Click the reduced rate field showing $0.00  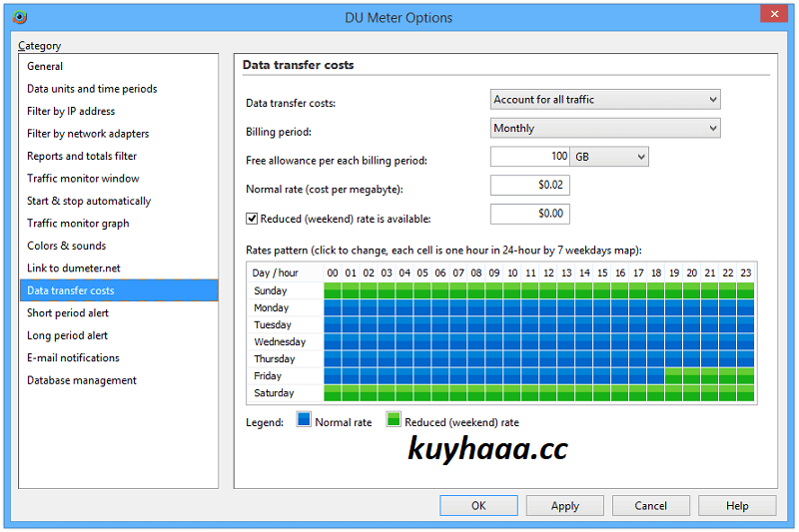pyautogui.click(x=530, y=214)
